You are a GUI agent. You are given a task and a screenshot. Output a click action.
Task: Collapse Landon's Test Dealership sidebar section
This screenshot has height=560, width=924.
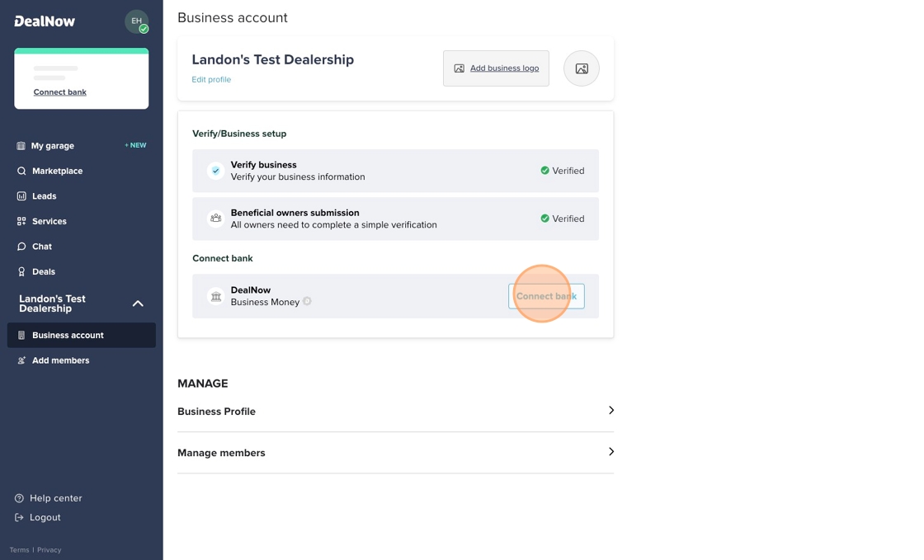pos(138,304)
